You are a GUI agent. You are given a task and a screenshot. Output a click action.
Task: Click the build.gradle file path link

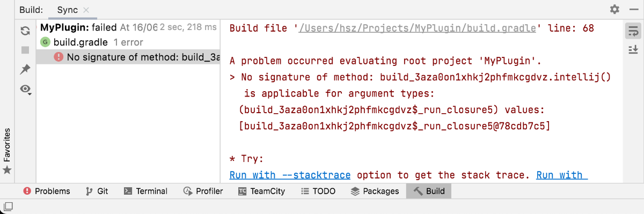pos(417,28)
